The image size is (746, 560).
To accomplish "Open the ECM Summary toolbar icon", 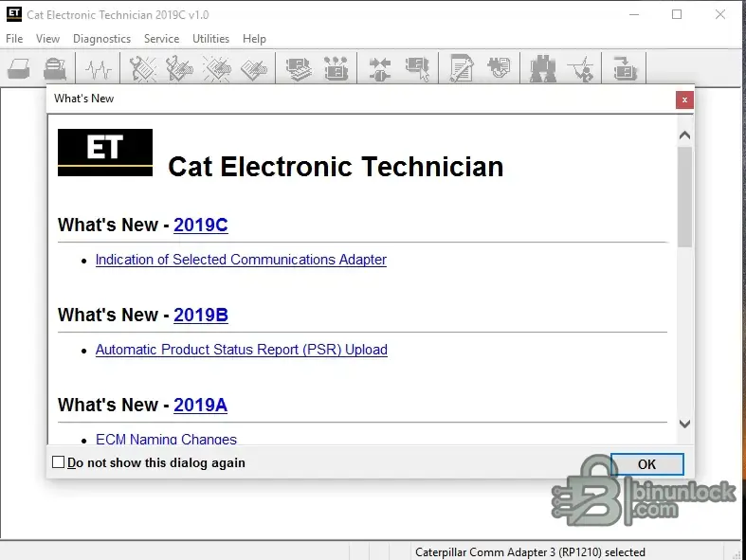I will [x=299, y=68].
